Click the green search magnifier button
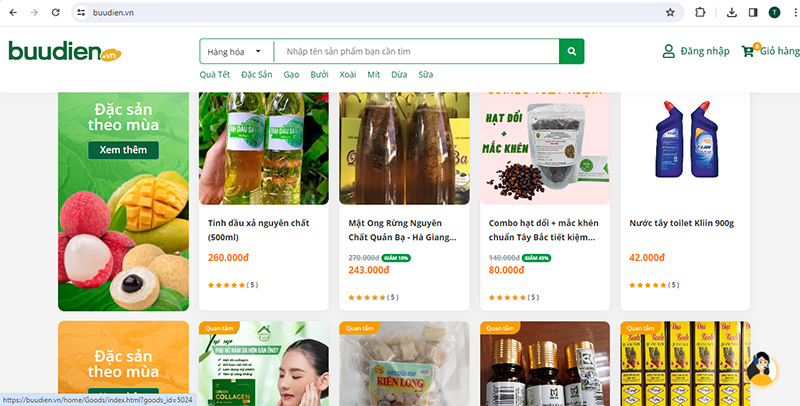Screen dimensions: 800x406 571,51
